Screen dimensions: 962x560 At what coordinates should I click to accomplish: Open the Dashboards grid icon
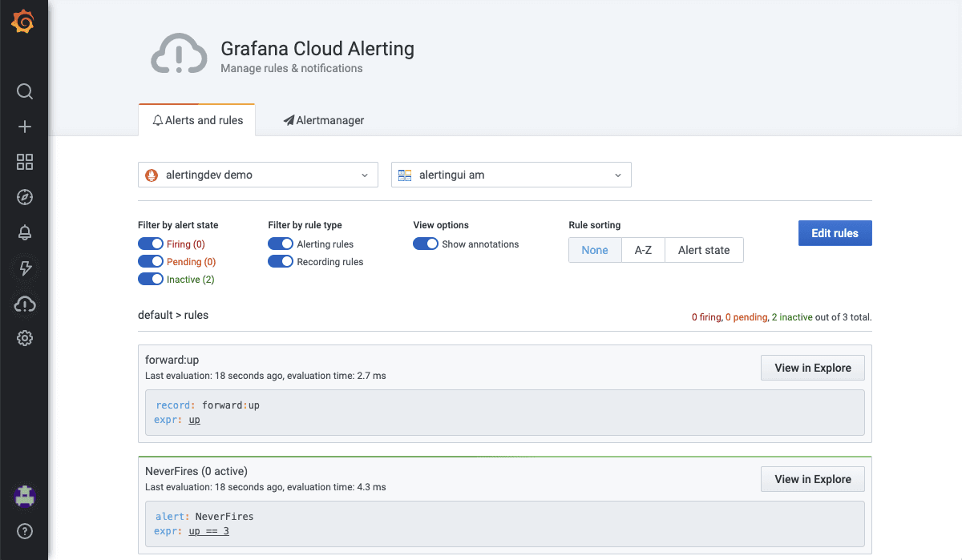(25, 162)
